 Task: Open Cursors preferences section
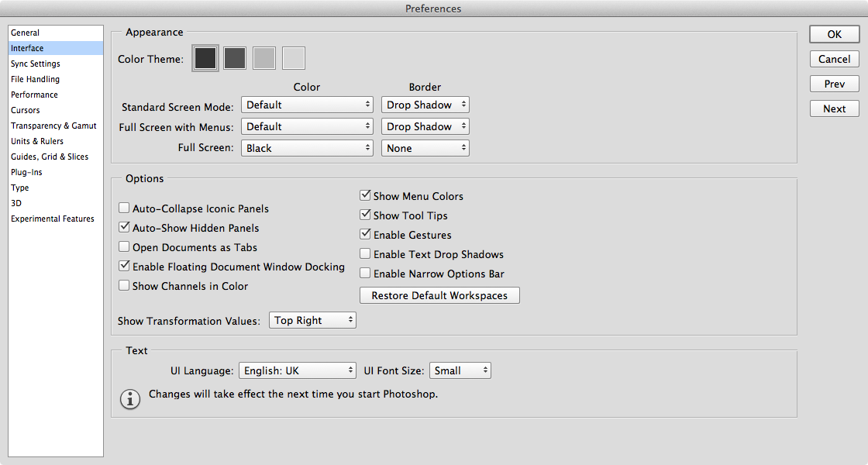(56, 110)
